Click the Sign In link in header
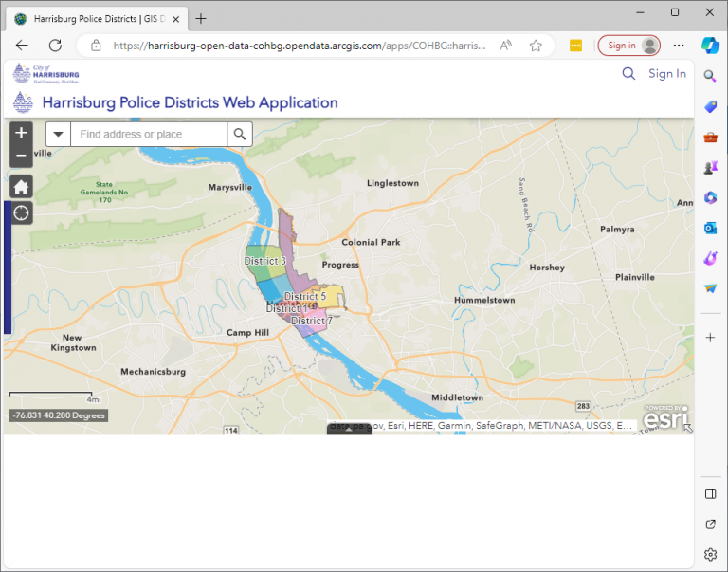The image size is (728, 572). pos(667,74)
